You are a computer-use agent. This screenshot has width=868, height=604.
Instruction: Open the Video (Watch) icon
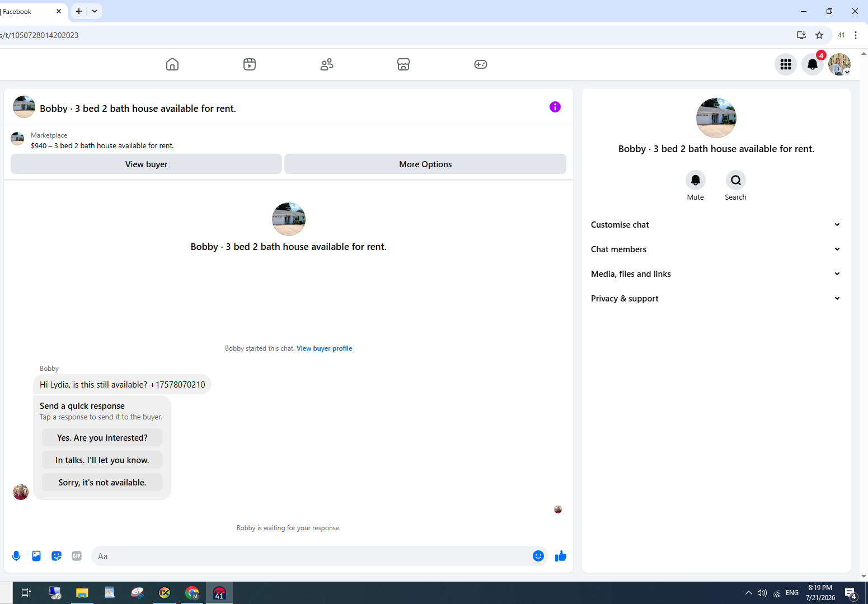pos(250,64)
